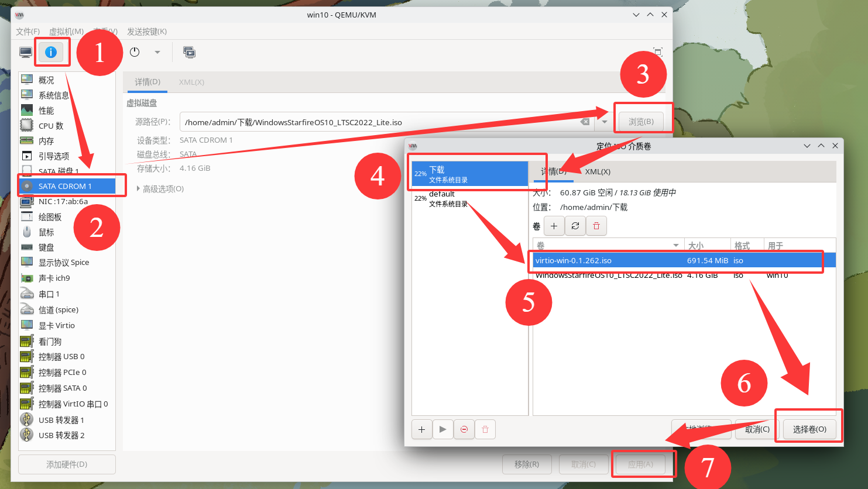Select 看门狗 watchdog device

click(67, 341)
